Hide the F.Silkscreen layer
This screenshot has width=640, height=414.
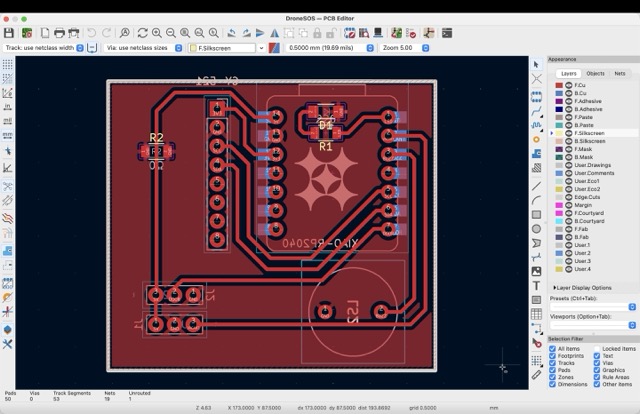pos(569,133)
